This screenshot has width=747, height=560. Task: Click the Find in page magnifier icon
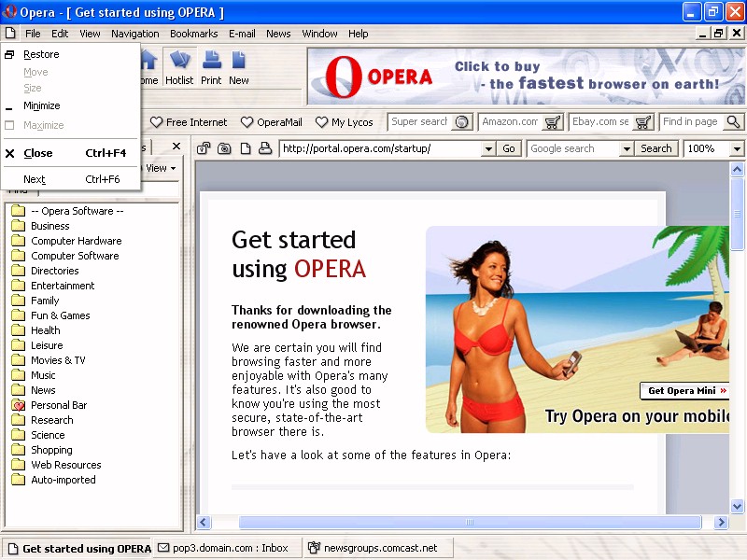(x=733, y=122)
